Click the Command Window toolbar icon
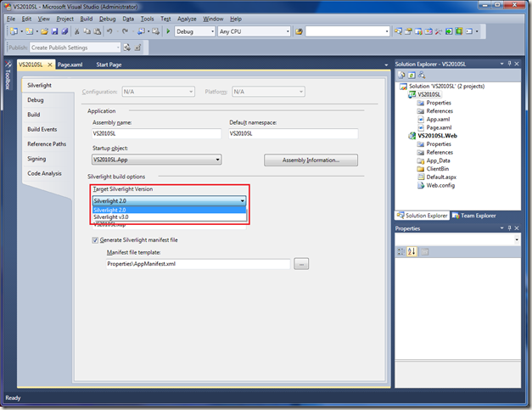The width and height of the screenshot is (532, 410). (x=469, y=31)
